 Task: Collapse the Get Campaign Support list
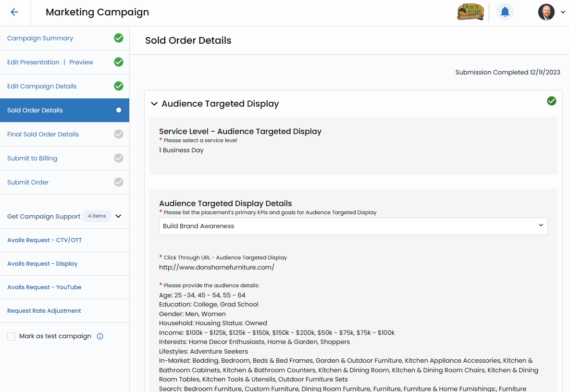(118, 216)
